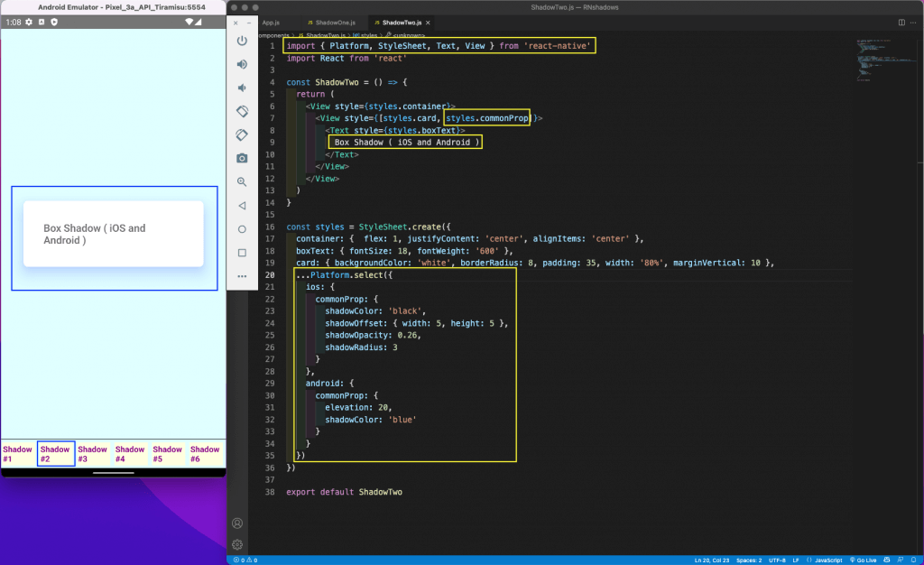
Task: Open emulator extended controls (three dots)
Action: [x=242, y=275]
